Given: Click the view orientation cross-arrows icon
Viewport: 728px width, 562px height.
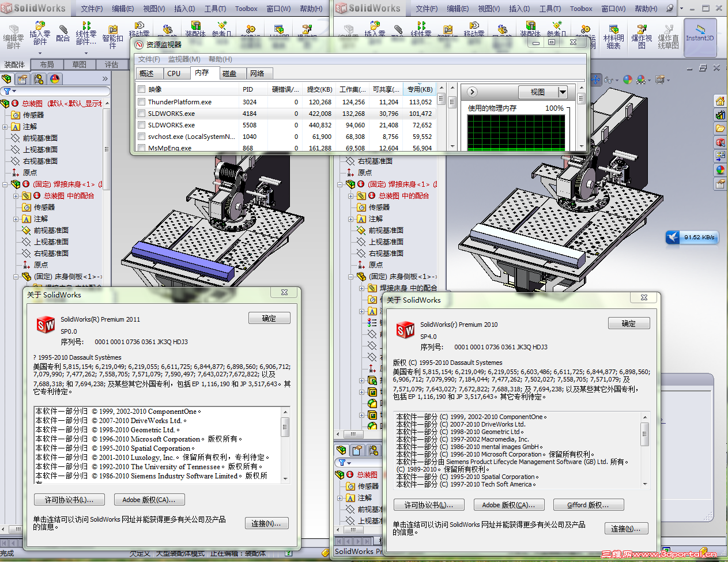Looking at the screenshot, I should pyautogui.click(x=595, y=80).
